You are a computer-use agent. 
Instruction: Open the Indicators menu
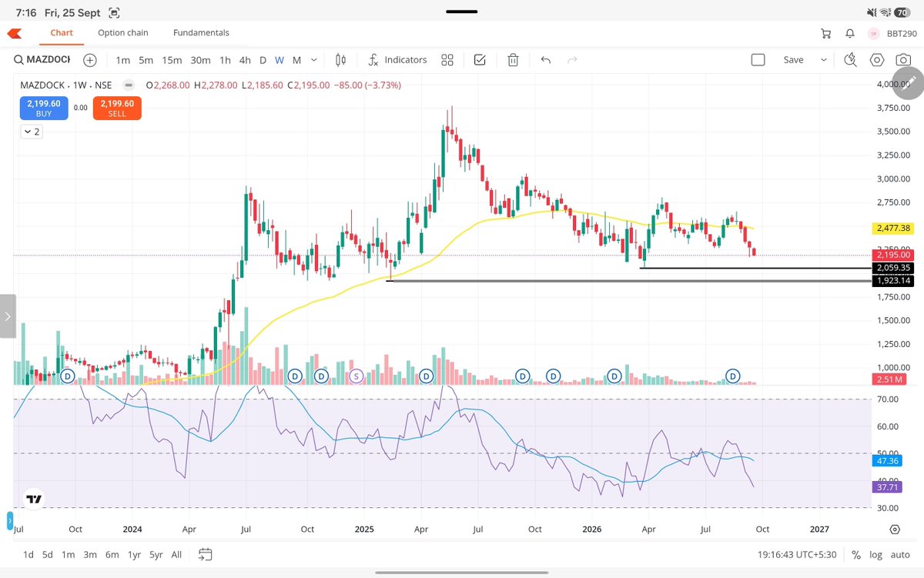pyautogui.click(x=397, y=60)
